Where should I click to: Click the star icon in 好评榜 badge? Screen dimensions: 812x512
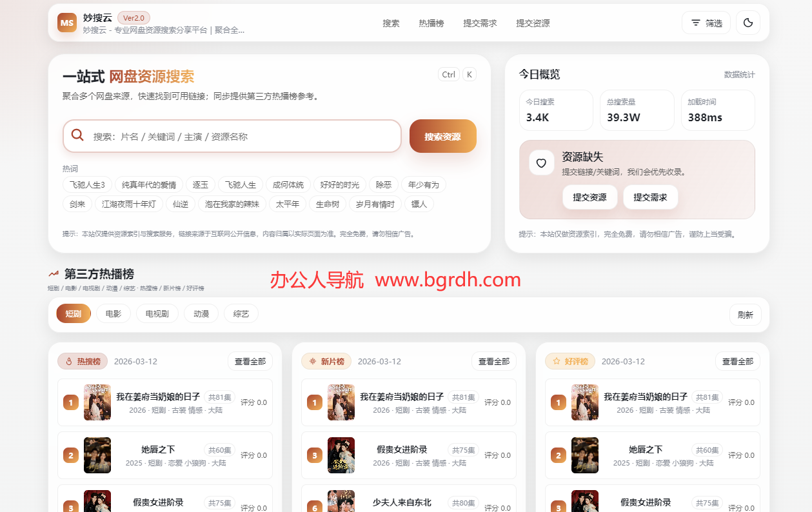tap(556, 361)
